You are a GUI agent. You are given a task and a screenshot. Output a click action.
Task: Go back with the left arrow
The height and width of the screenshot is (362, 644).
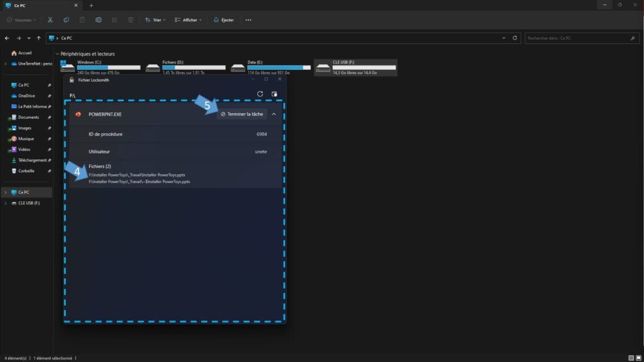click(x=7, y=38)
